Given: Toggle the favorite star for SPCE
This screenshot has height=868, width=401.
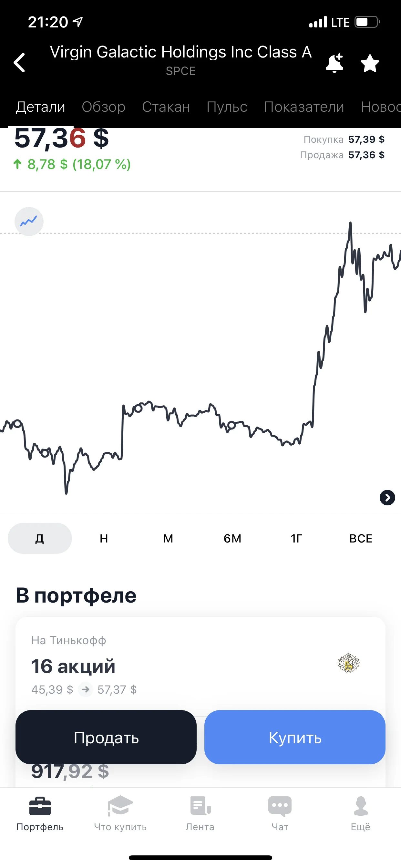Looking at the screenshot, I should [370, 63].
